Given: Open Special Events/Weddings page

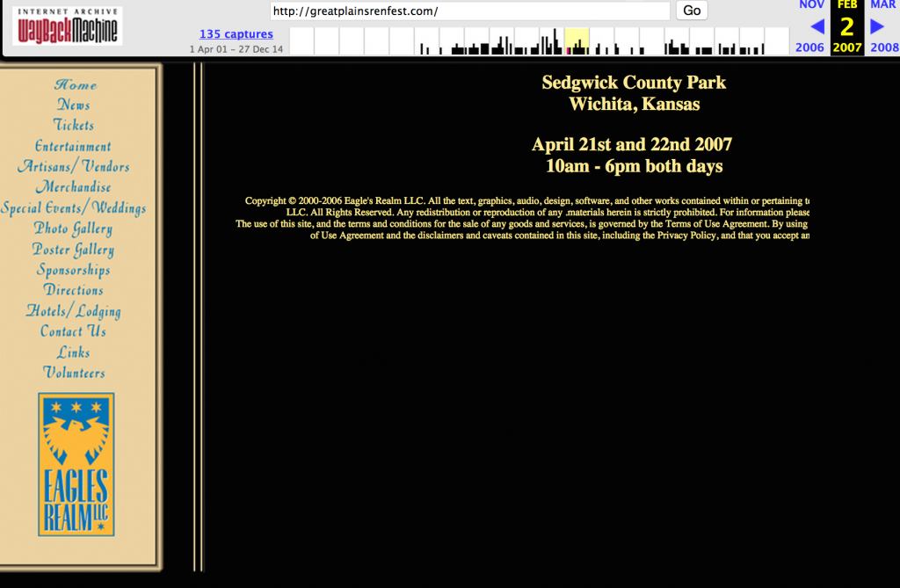Looking at the screenshot, I should coord(73,208).
